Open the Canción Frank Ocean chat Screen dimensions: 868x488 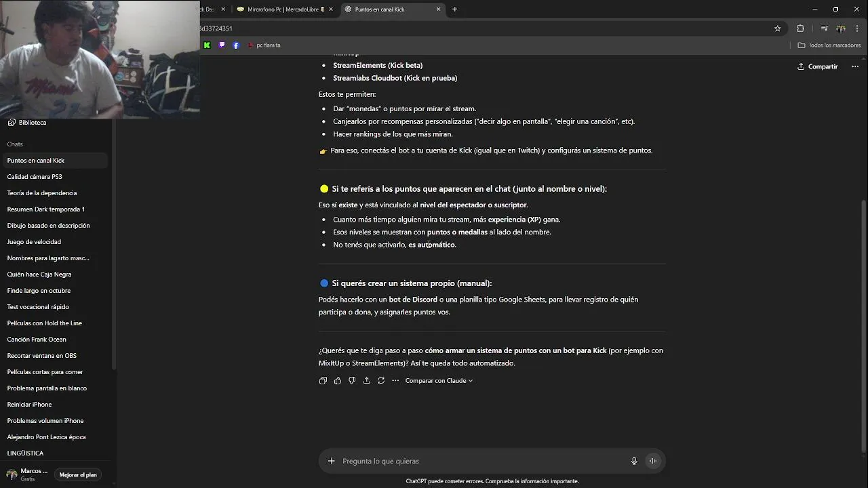54,340
